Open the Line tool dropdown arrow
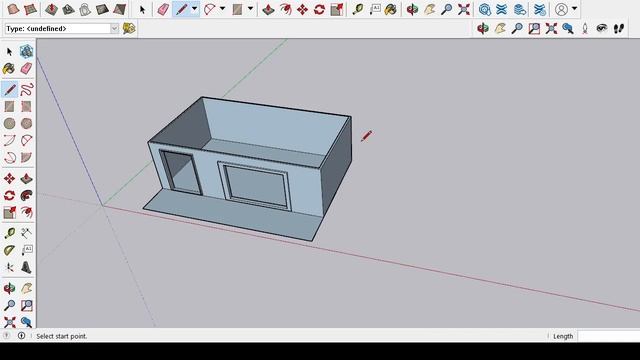The height and width of the screenshot is (360, 640). (x=194, y=9)
